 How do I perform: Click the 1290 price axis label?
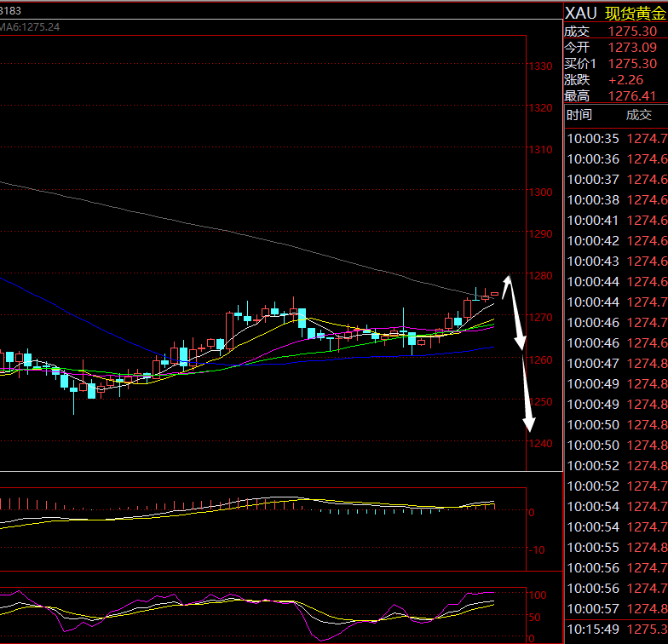tap(540, 233)
